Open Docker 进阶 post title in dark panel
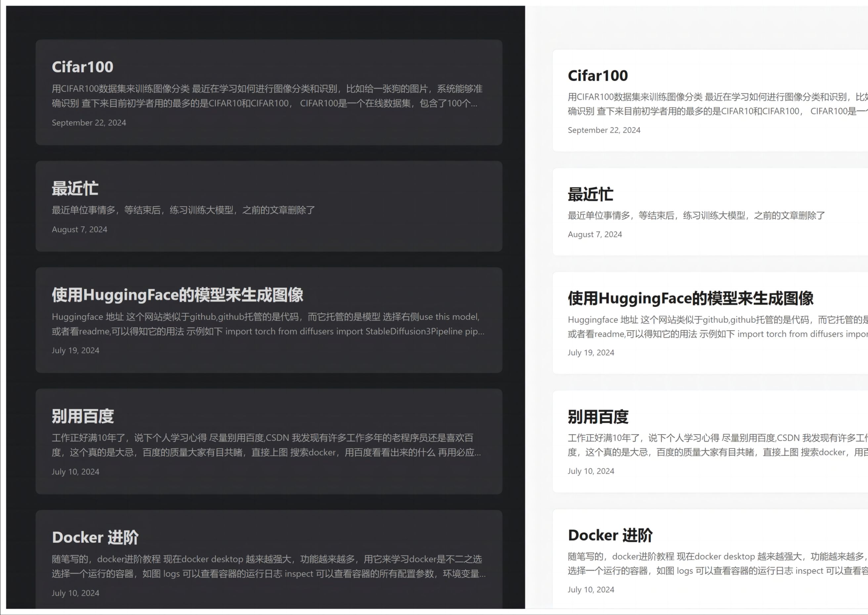The image size is (868, 615). coord(95,537)
